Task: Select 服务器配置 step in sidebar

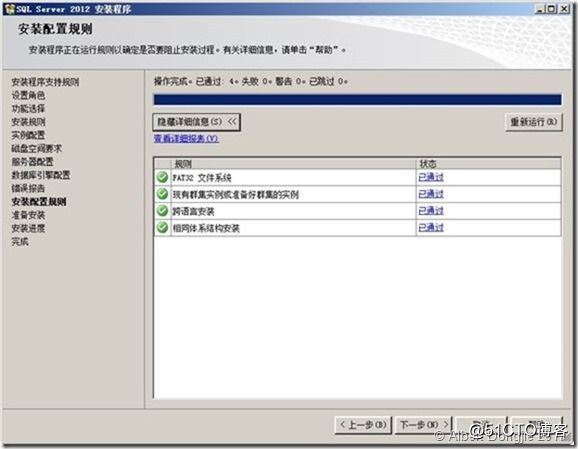Action: 32,161
